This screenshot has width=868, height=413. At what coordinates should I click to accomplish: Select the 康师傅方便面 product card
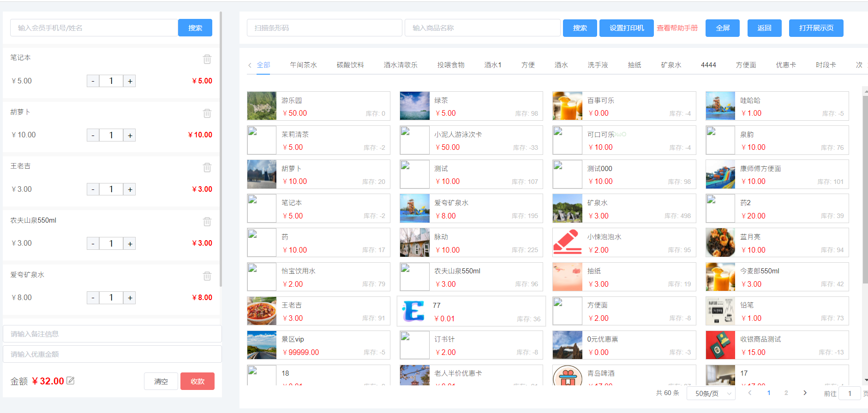[777, 174]
